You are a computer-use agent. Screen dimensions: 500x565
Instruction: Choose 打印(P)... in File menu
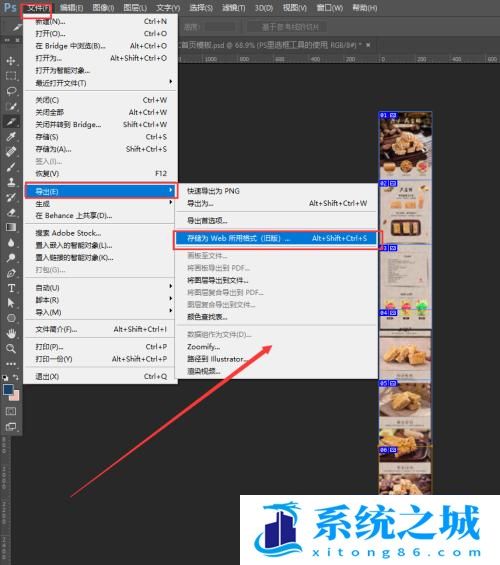coord(101,347)
